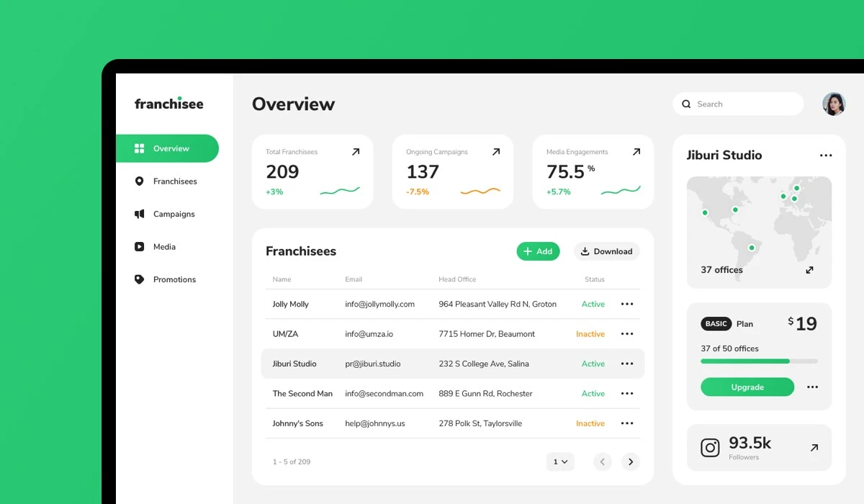Download the franchisees list
Image resolution: width=864 pixels, height=504 pixels.
pyautogui.click(x=607, y=251)
